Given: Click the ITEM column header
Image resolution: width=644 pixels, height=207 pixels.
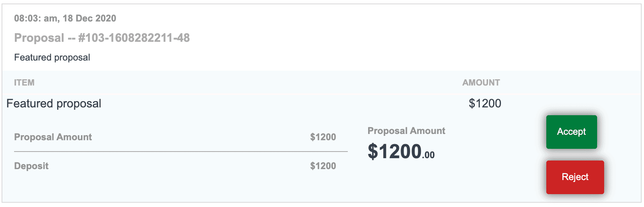Looking at the screenshot, I should (24, 82).
